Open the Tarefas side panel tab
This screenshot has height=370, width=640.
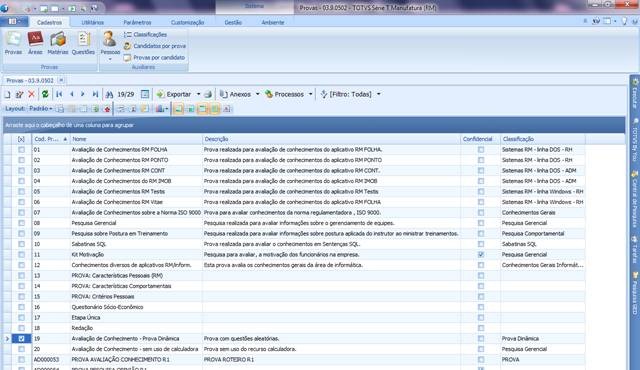tap(635, 249)
